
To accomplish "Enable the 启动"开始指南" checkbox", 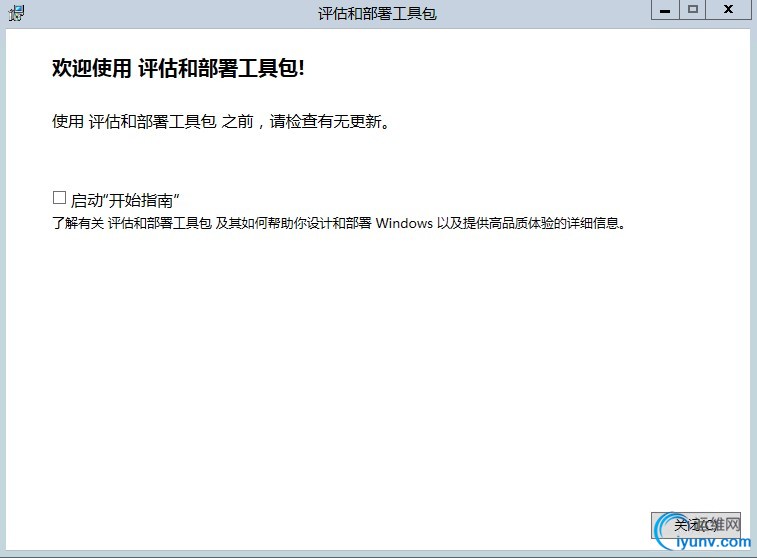I will click(59, 197).
